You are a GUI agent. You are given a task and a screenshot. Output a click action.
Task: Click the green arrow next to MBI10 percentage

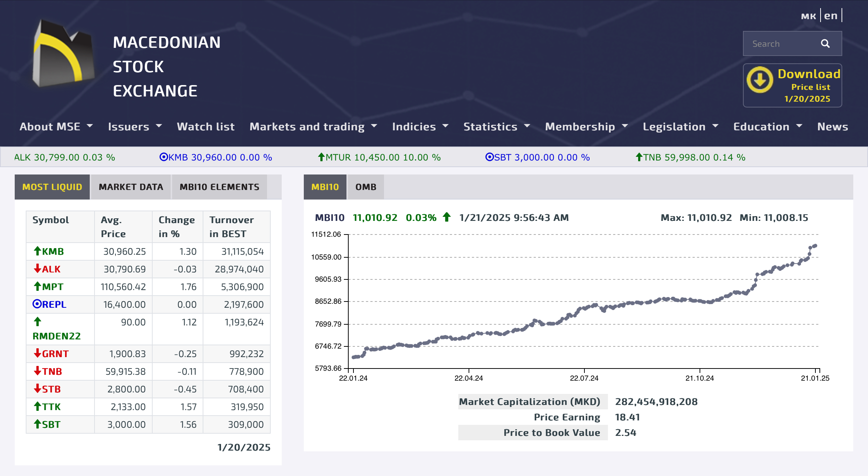point(447,217)
